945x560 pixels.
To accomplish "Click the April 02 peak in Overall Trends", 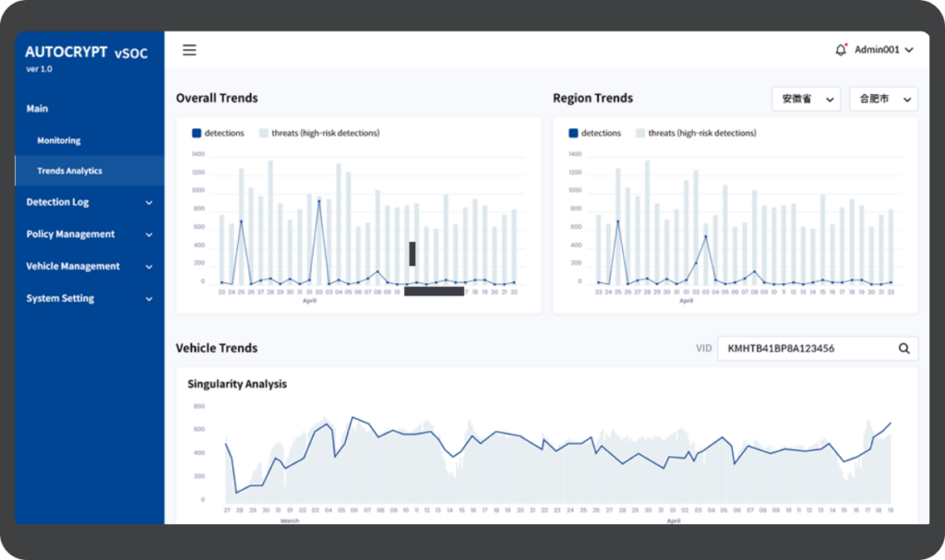I will click(x=319, y=201).
